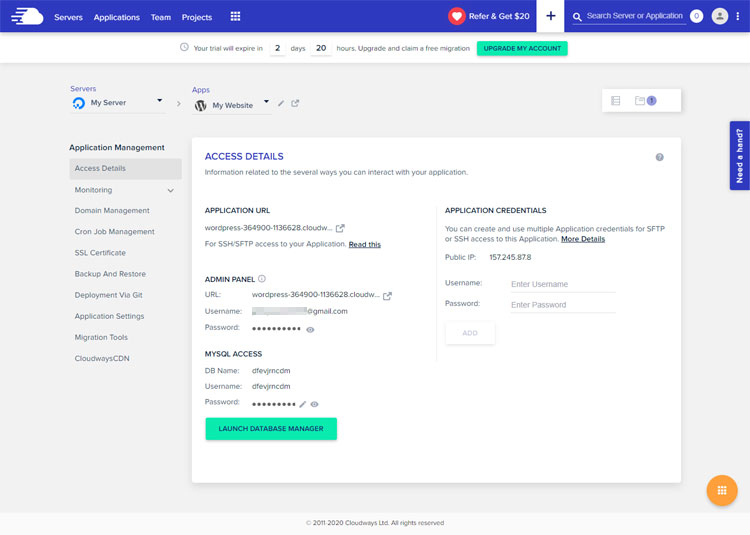Click the clock icon in trial banner
The width and height of the screenshot is (750, 535).
click(184, 47)
